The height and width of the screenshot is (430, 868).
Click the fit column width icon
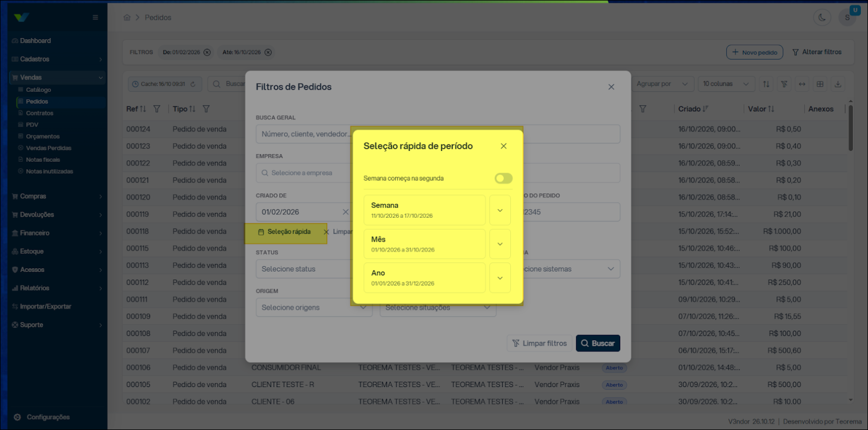(802, 84)
